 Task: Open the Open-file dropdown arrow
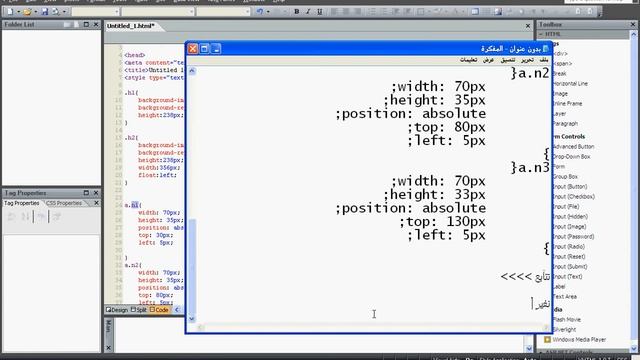pos(36,11)
